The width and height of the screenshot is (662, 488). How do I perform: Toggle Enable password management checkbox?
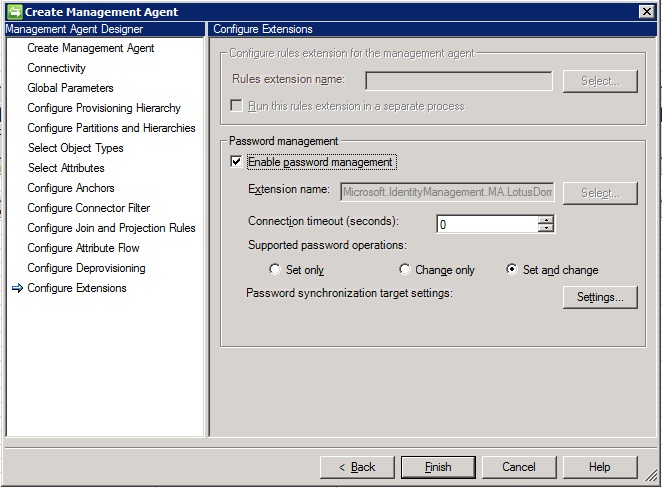pos(236,162)
